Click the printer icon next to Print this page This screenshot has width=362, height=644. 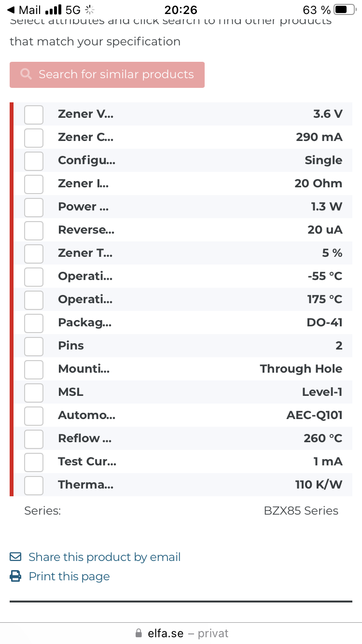coord(14,576)
